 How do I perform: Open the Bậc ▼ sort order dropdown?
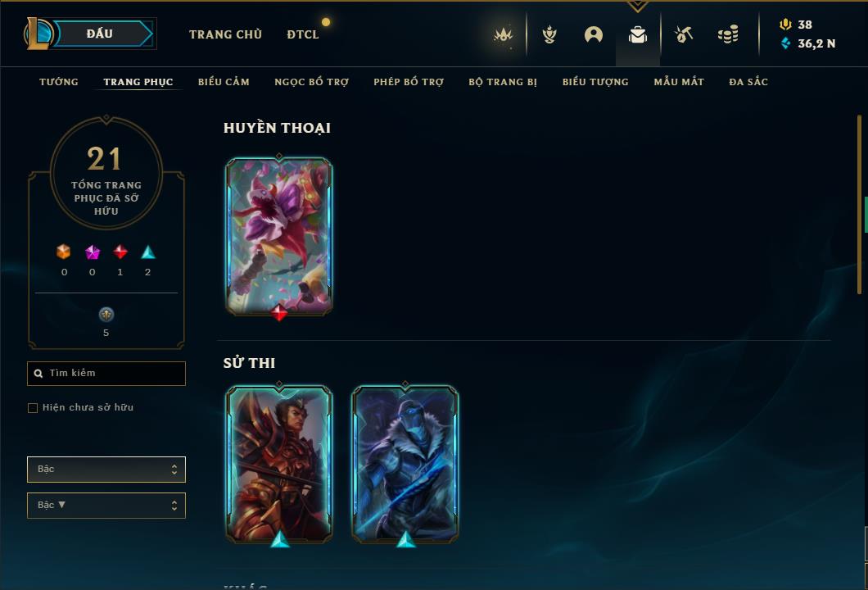[106, 506]
